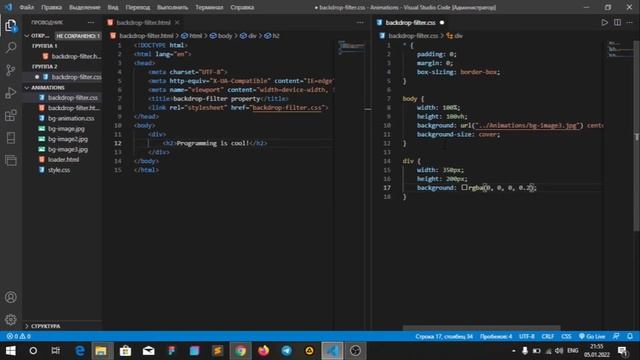
Task: Open the Терминал menu
Action: [x=209, y=7]
